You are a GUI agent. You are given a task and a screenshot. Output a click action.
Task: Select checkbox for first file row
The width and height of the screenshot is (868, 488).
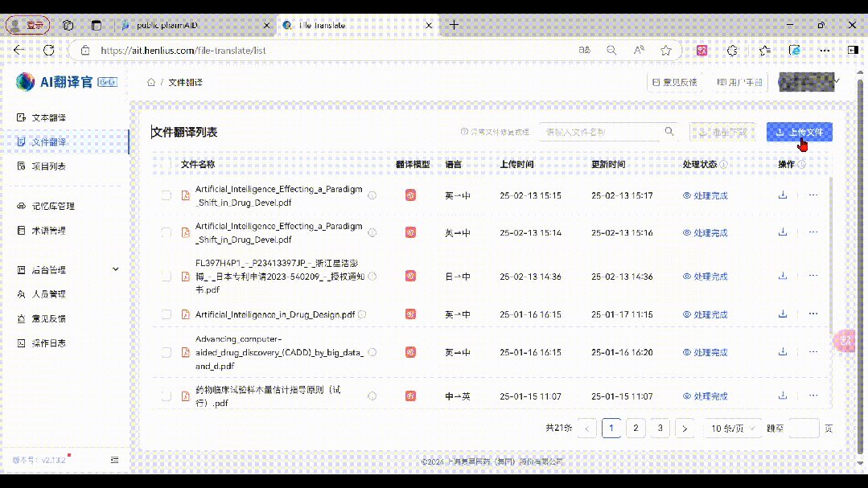pyautogui.click(x=167, y=195)
